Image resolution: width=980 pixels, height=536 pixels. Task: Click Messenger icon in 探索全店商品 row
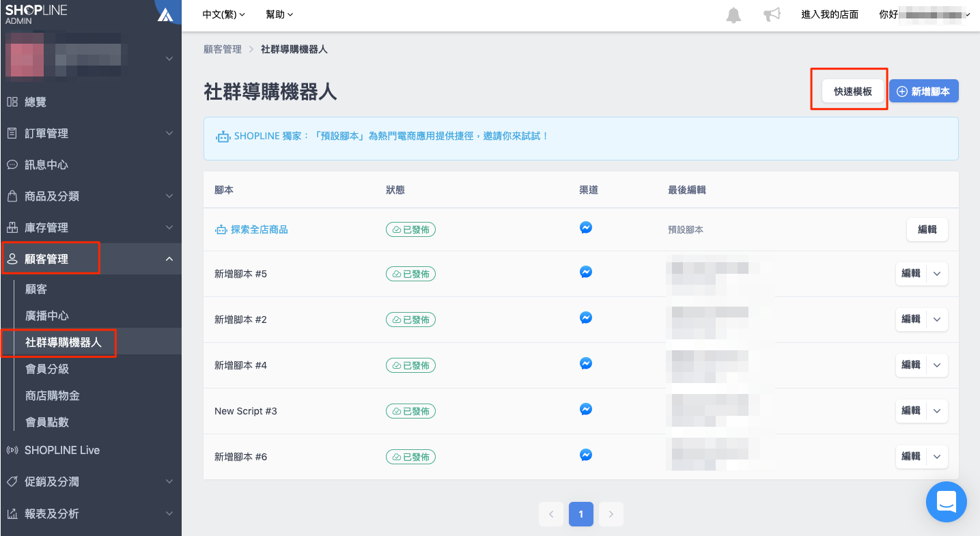pyautogui.click(x=585, y=227)
